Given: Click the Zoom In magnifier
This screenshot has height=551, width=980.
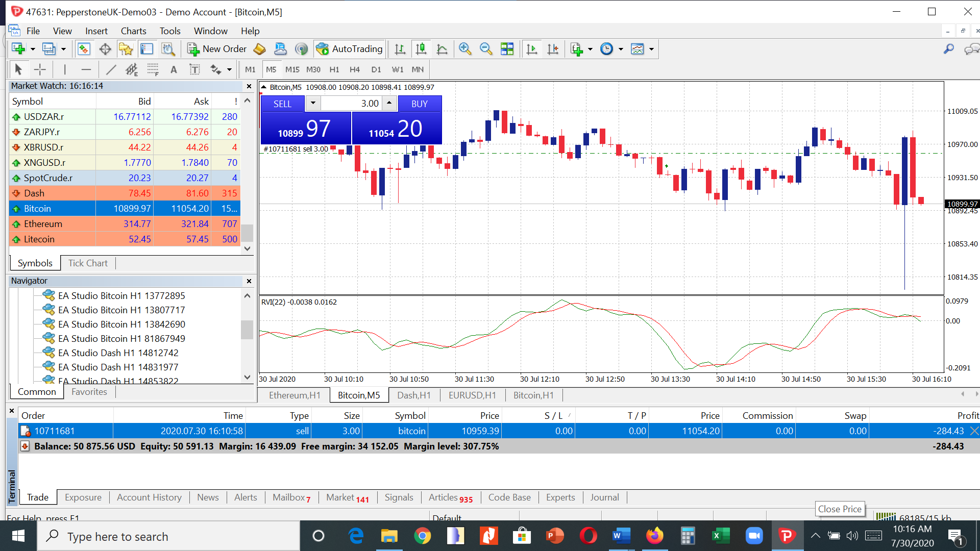Looking at the screenshot, I should tap(465, 49).
